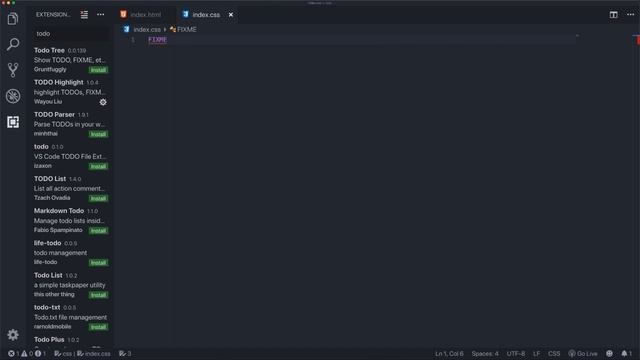Open Extensions panel more actions menu

tap(100, 15)
